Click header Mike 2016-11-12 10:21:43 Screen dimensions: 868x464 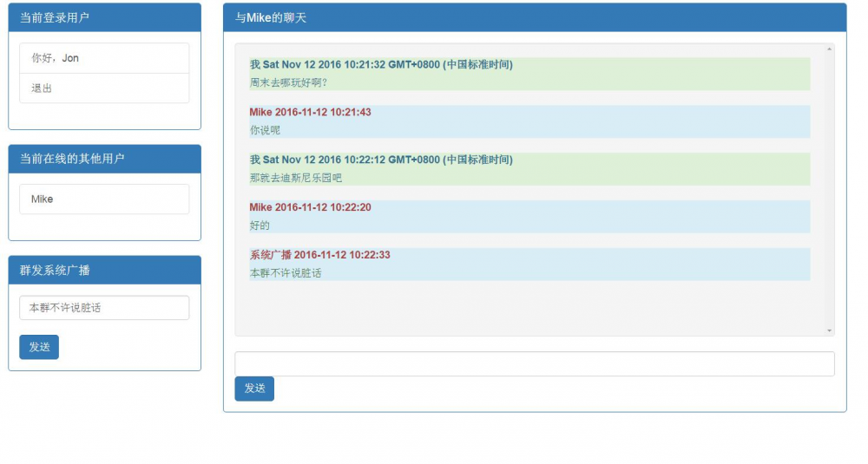point(310,112)
